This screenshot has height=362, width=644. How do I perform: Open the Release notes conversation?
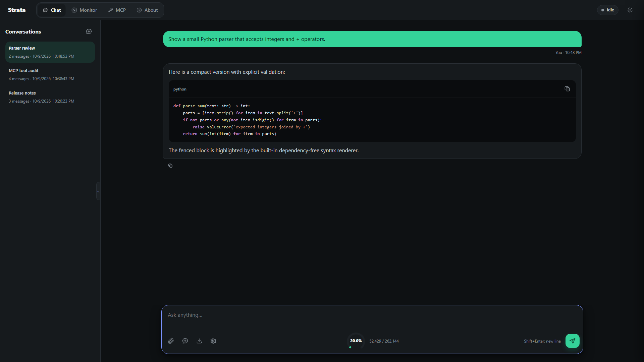pyautogui.click(x=50, y=97)
